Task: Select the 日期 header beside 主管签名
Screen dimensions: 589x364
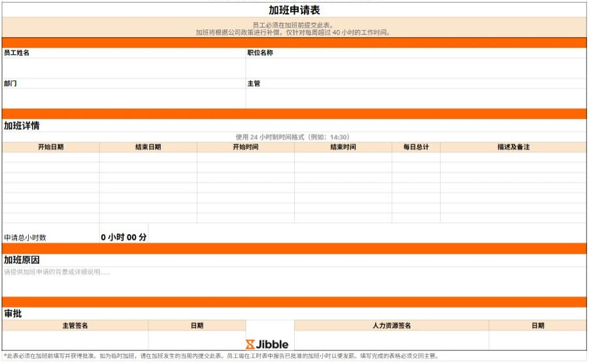Action: coord(197,325)
